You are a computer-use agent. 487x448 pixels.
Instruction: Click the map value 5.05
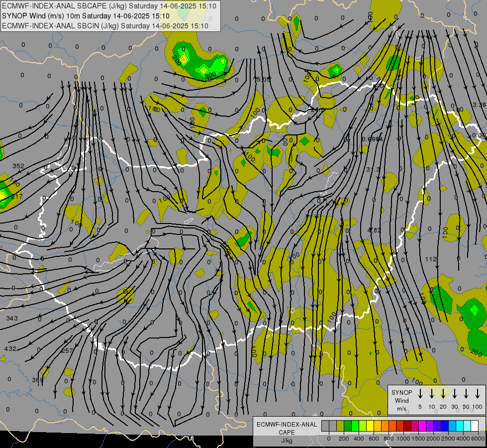(263, 79)
